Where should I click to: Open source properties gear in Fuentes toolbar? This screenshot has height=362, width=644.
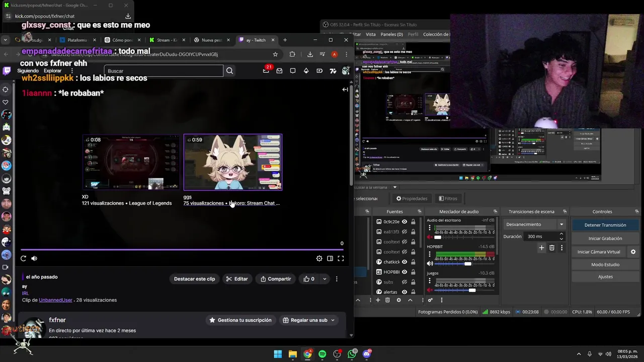tap(398, 300)
